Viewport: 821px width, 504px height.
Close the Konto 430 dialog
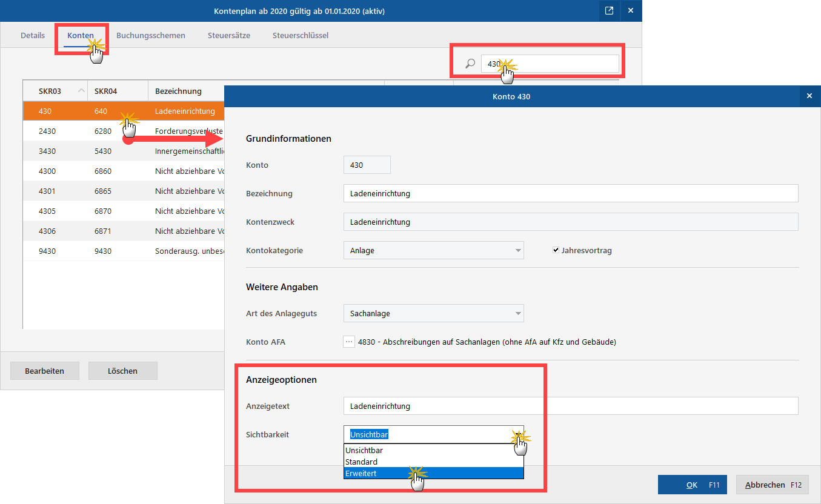(x=809, y=96)
